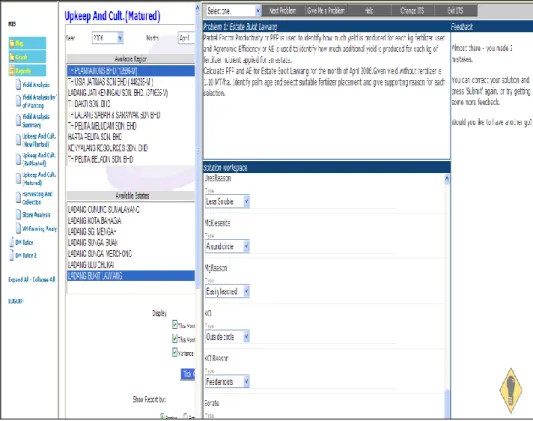Click page icon beside VH Running Analysis
Screen dimensions: 533x421
(x=19, y=228)
